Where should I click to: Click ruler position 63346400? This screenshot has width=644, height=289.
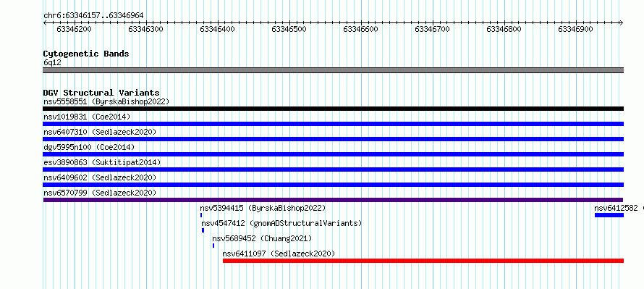218,29
